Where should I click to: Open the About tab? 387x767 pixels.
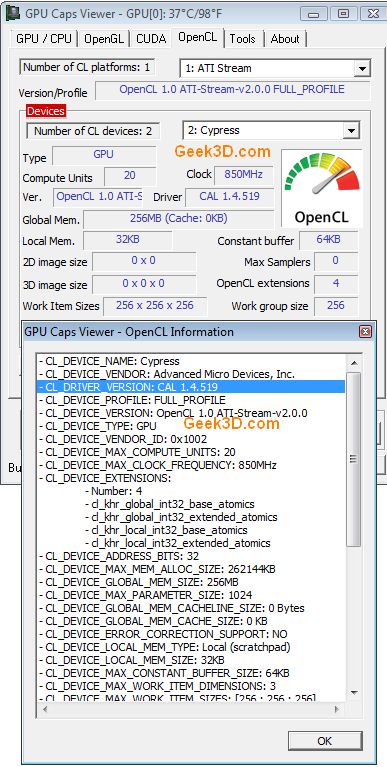click(285, 39)
